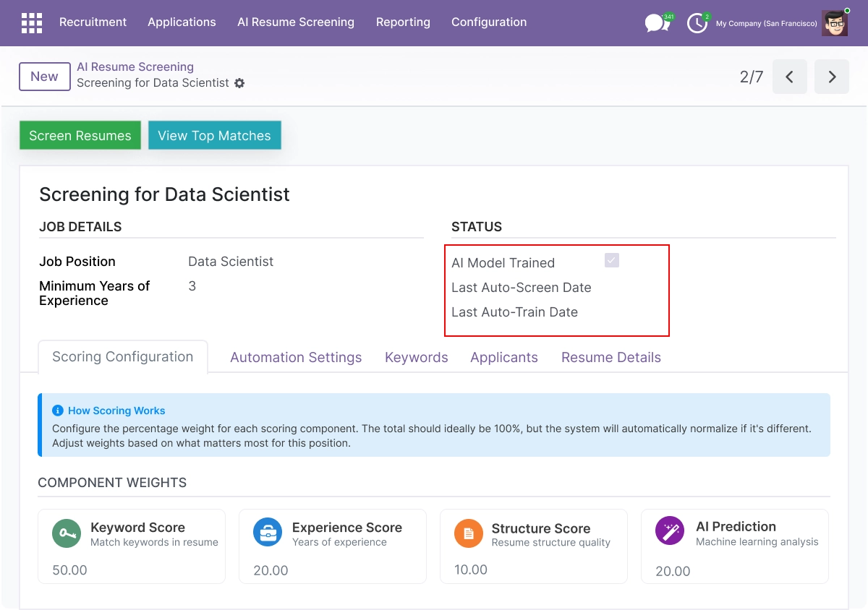Click the breadcrumb text Screening for Data Scientist
Viewport: 868px width, 610px height.
click(x=153, y=83)
